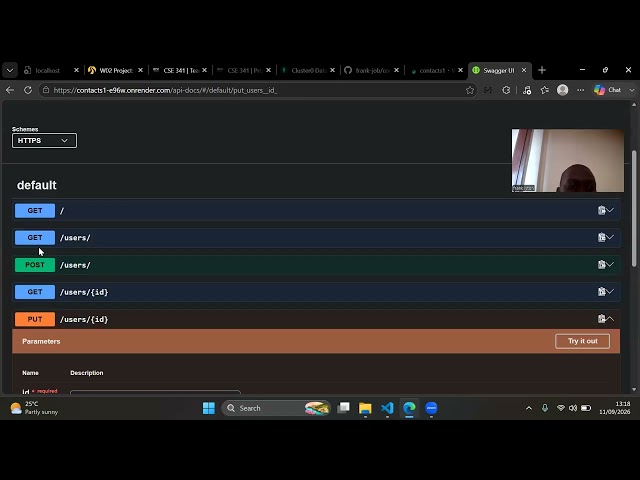Copy path icon on POST /users/ row
The height and width of the screenshot is (480, 640).
(601, 264)
